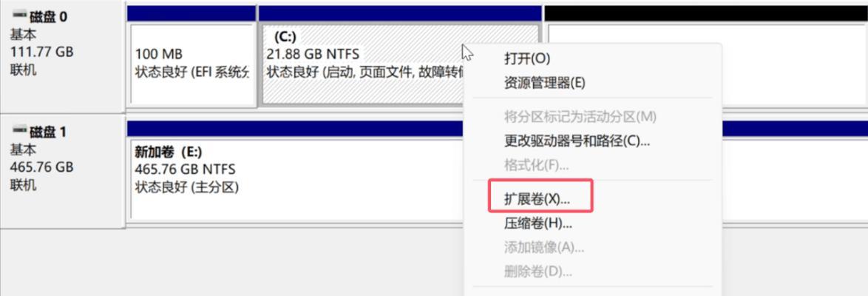This screenshot has width=868, height=296.
Task: Click the black bar above unallocated space
Action: (706, 13)
